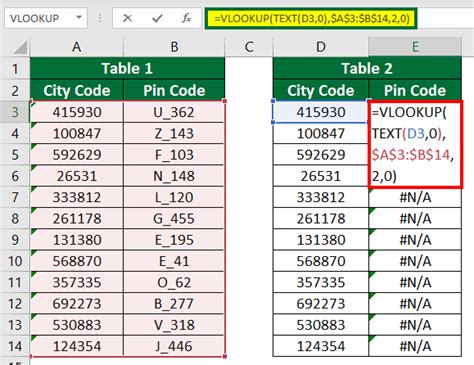The height and width of the screenshot is (365, 474).
Task: Select column C header
Action: click(x=249, y=47)
